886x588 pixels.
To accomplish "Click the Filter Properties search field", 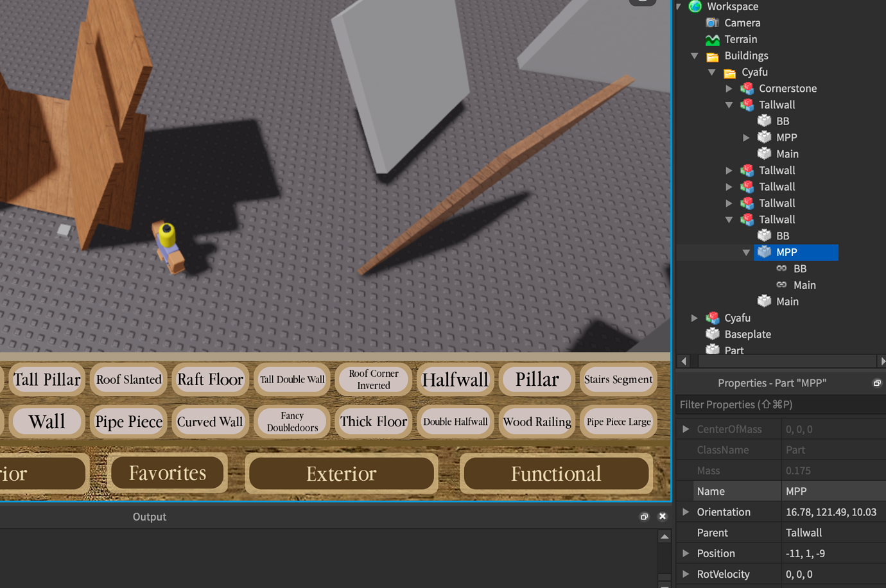I will click(x=781, y=404).
